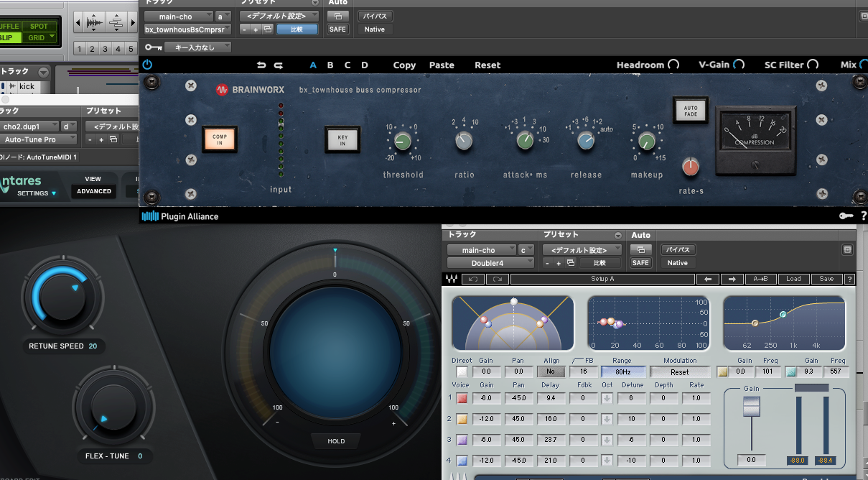
Task: Click the Waves logo icon in Doubler
Action: click(x=452, y=279)
